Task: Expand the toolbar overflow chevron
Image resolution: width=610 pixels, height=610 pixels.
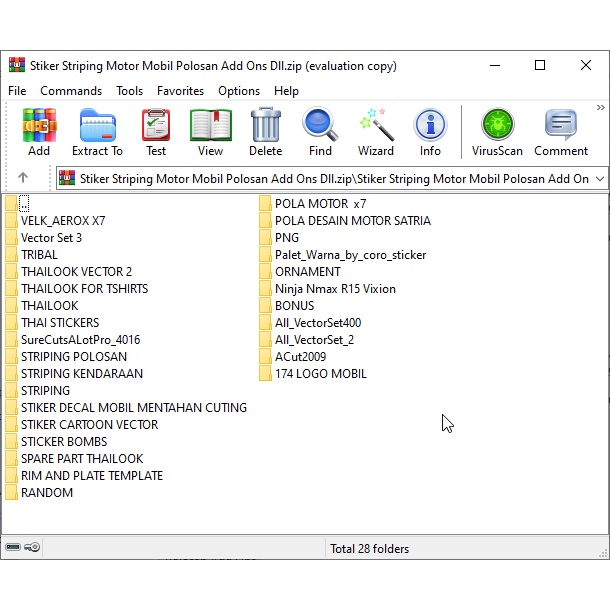Action: 601,108
